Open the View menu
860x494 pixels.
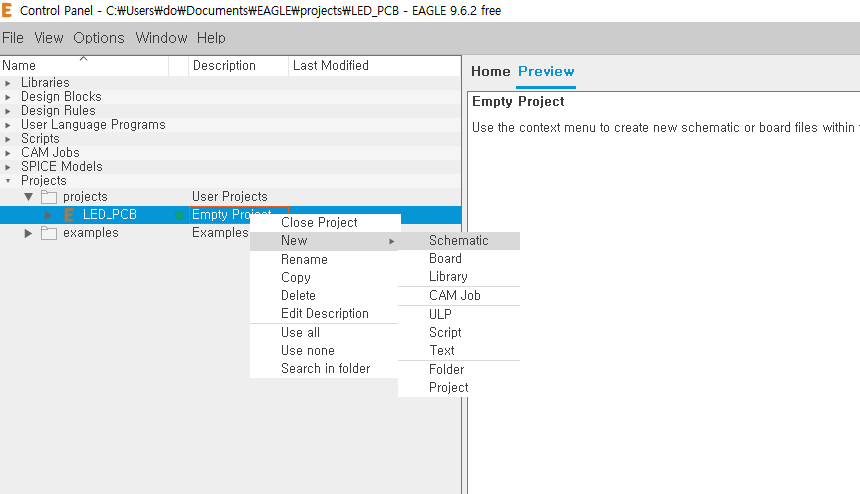49,38
